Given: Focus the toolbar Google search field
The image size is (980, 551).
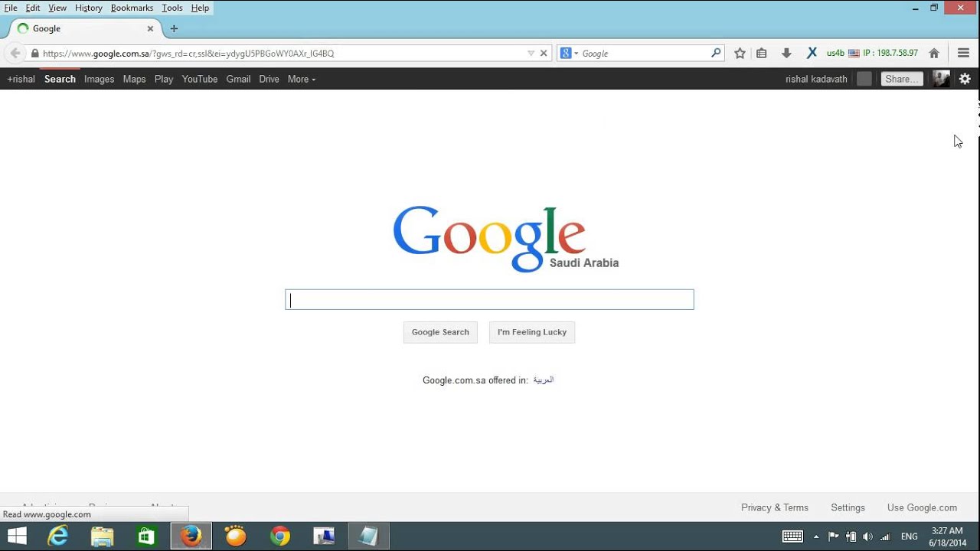Looking at the screenshot, I should (x=645, y=54).
